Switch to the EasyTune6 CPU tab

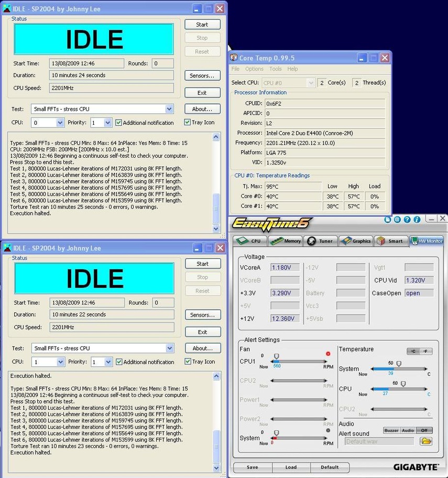250,241
